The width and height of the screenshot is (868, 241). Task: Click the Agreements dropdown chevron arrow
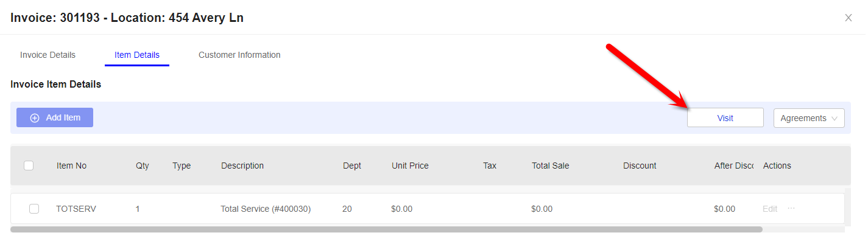pyautogui.click(x=834, y=119)
